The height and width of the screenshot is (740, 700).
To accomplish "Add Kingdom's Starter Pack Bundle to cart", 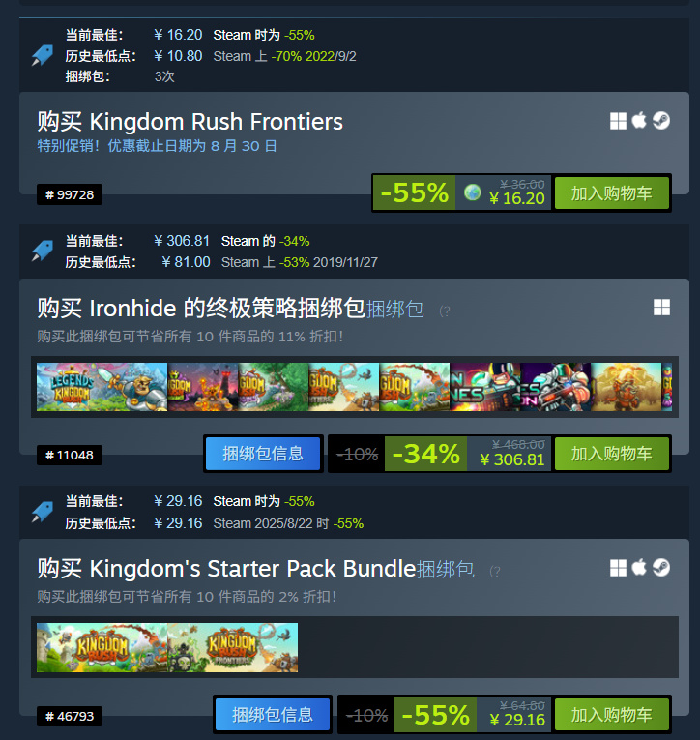I will point(612,715).
